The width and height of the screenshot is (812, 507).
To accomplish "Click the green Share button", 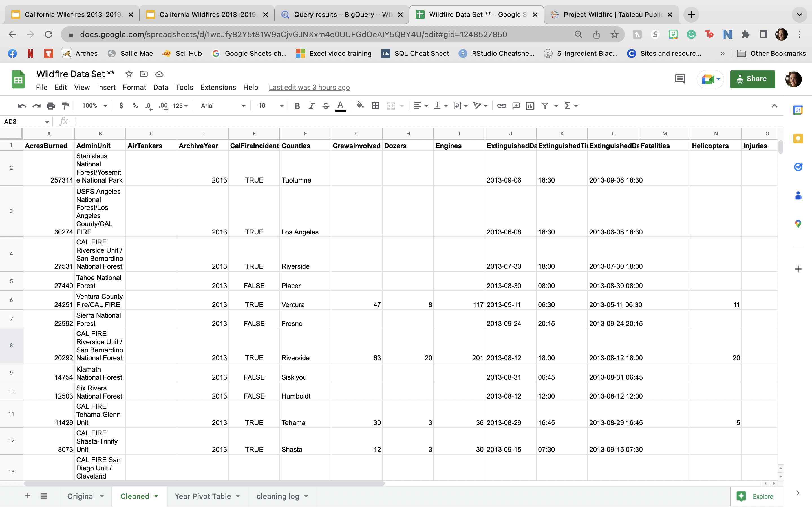I will (x=752, y=79).
